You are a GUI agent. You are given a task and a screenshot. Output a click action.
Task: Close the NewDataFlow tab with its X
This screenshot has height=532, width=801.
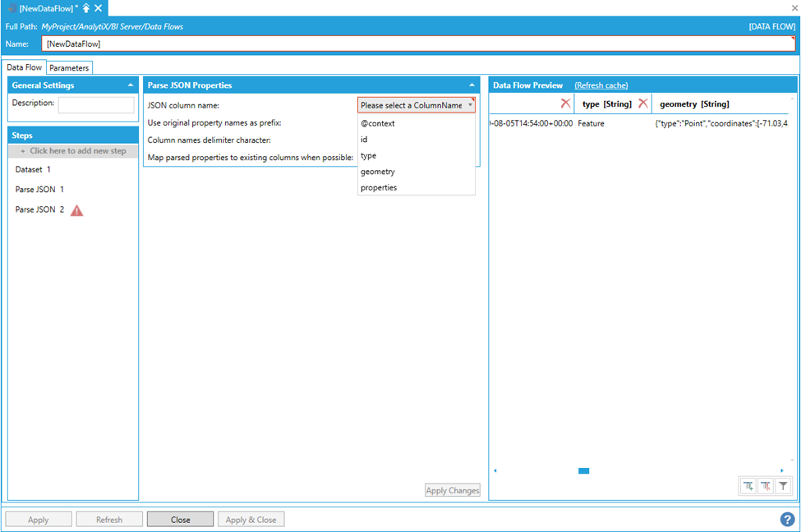coord(99,8)
